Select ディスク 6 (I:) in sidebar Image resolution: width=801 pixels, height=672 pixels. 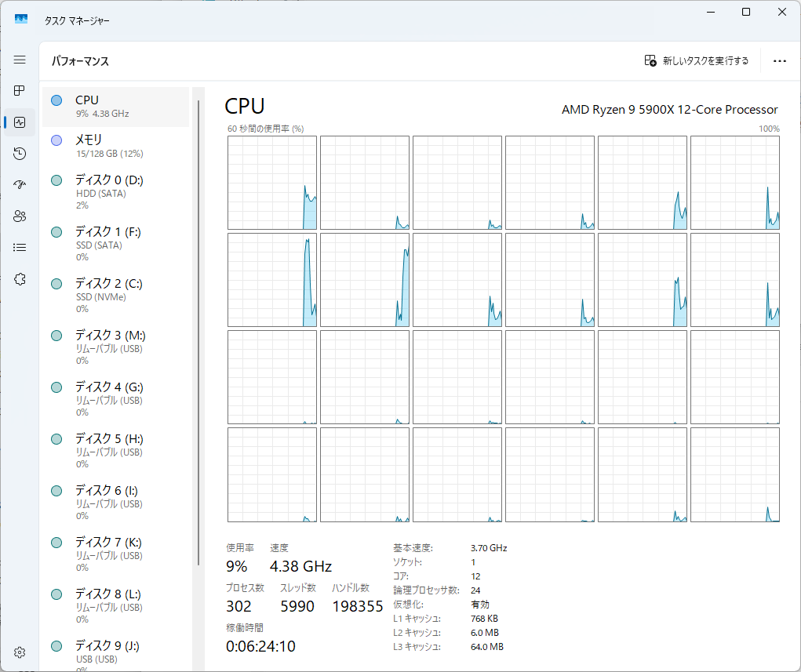pos(115,503)
